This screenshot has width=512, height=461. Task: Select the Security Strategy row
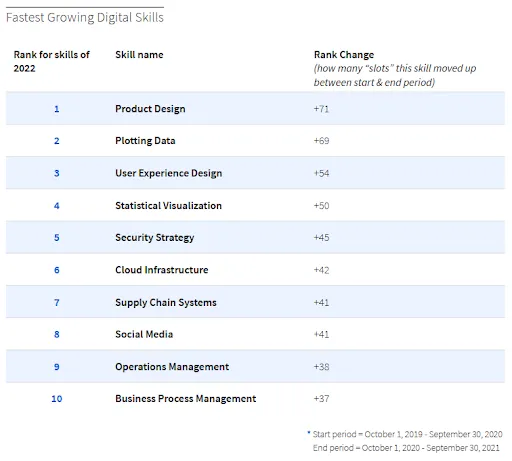[255, 237]
